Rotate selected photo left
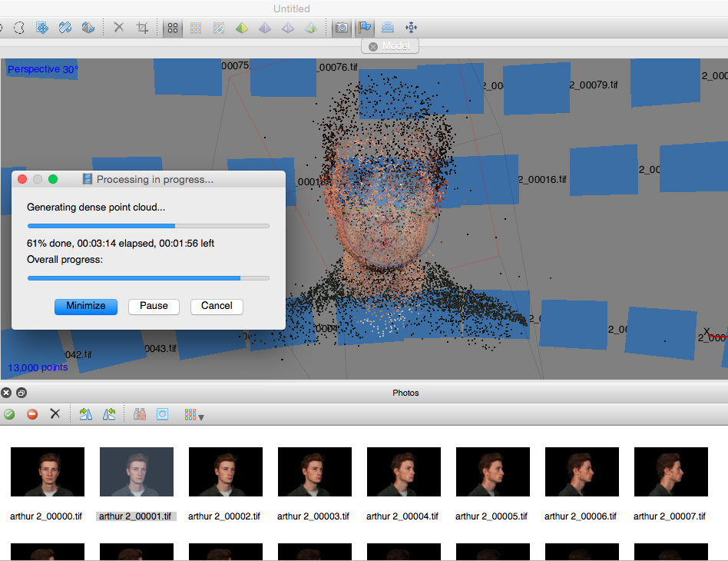The image size is (728, 561). [109, 414]
